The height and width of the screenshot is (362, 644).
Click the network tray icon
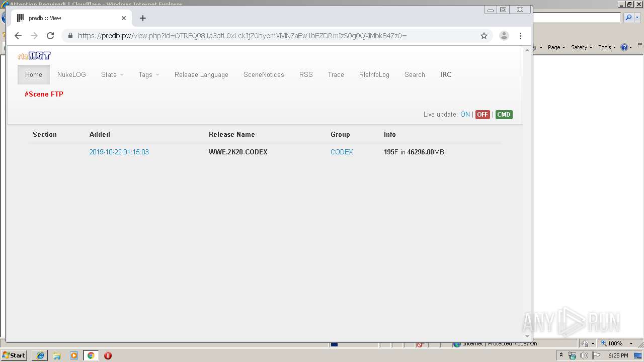572,355
